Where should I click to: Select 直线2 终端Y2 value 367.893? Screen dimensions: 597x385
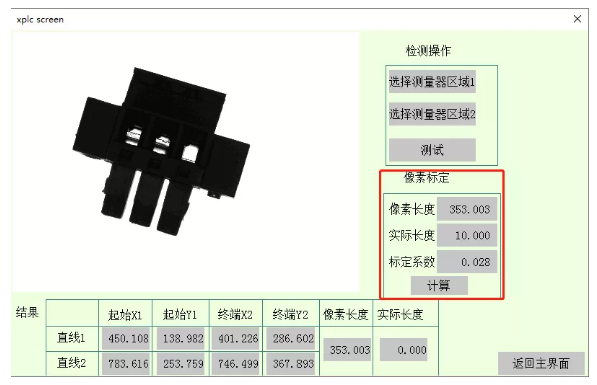(291, 364)
